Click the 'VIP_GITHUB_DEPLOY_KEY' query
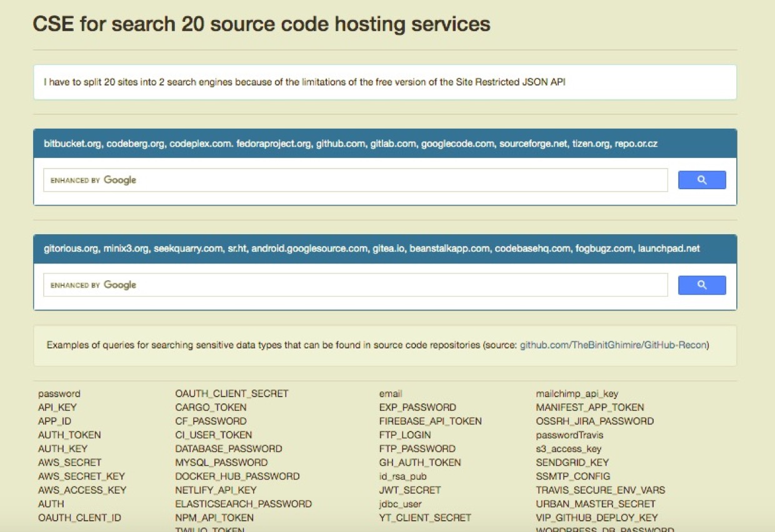This screenshot has height=532, width=775. [x=597, y=517]
